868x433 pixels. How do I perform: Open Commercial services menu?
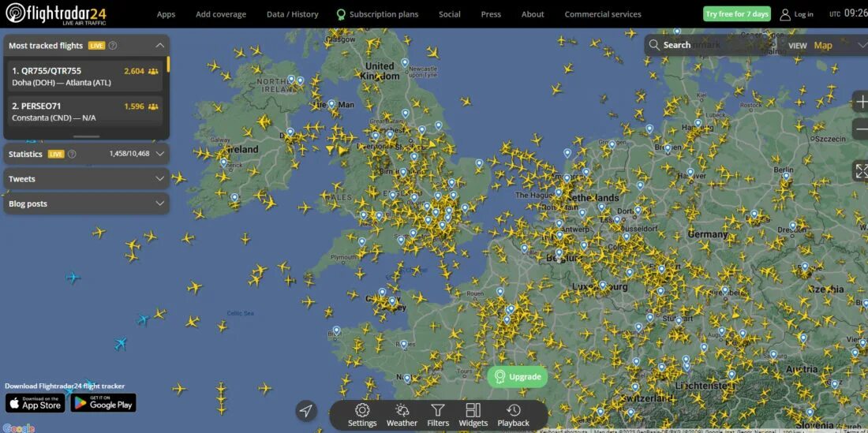[x=603, y=14]
